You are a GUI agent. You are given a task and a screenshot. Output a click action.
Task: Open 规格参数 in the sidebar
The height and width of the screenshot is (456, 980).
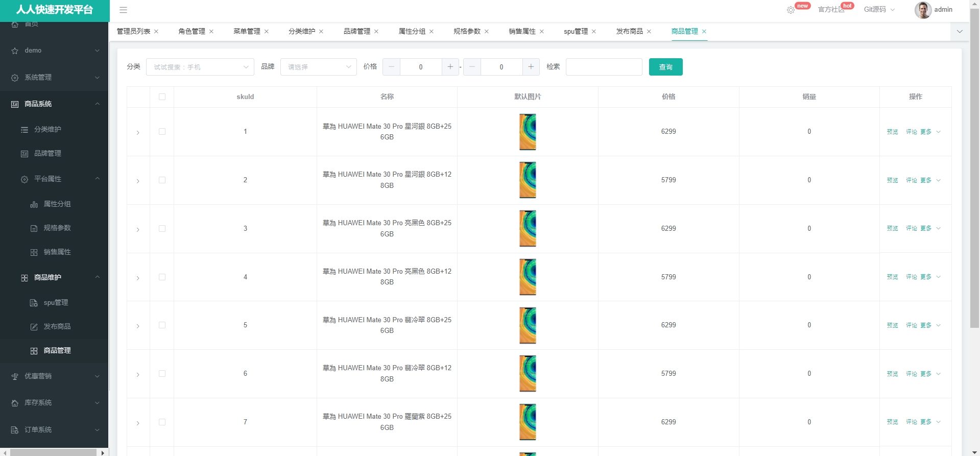54,228
